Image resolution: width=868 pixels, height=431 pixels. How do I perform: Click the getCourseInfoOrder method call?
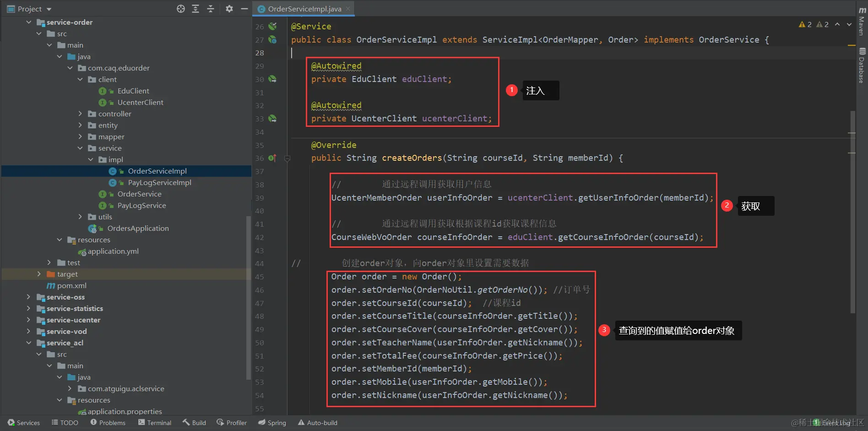click(603, 237)
